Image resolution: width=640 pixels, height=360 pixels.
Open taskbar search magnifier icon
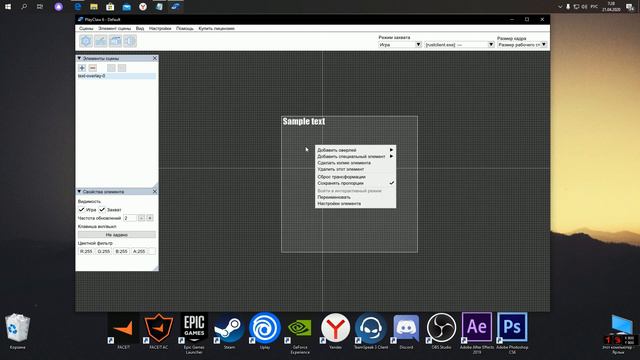point(24,7)
